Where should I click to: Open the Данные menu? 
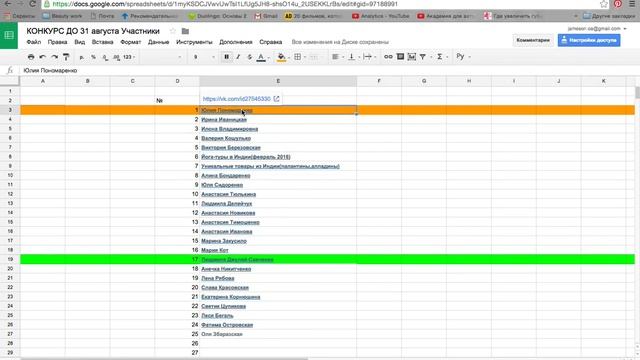(158, 42)
